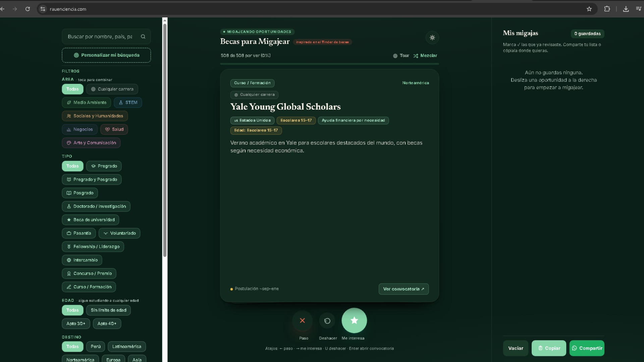Open site information icon in address bar

click(x=43, y=9)
